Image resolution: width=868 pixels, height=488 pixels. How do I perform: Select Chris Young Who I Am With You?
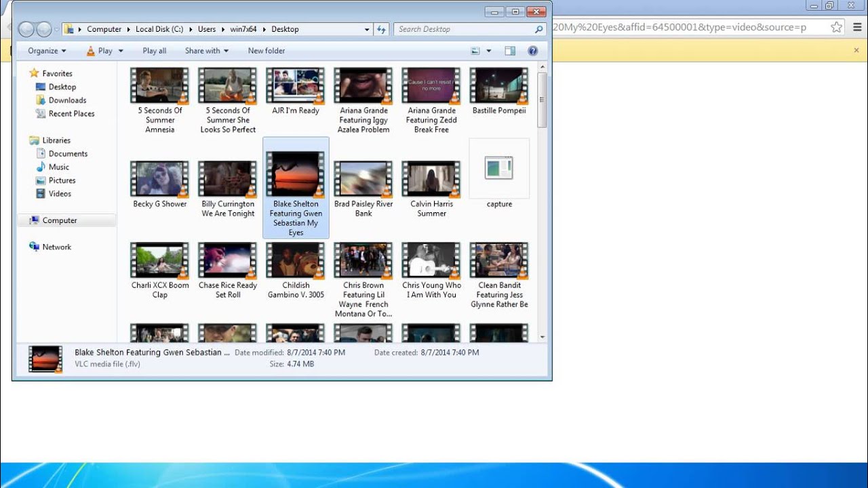click(431, 270)
